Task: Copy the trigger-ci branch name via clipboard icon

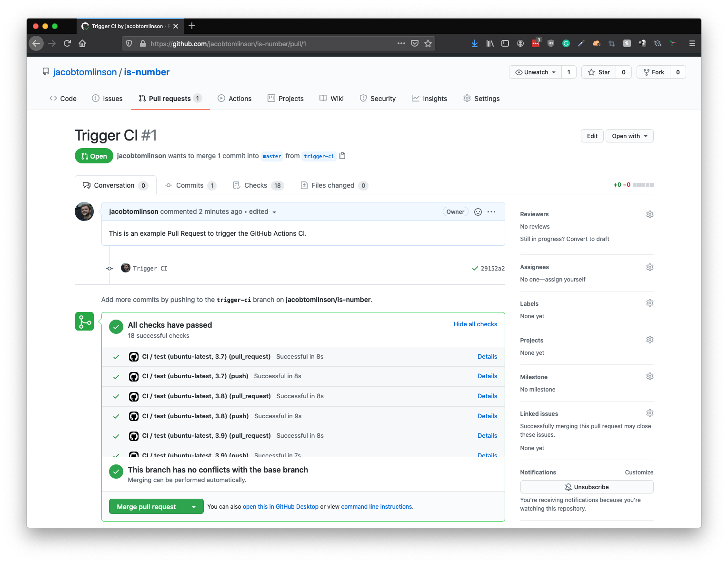Action: pyautogui.click(x=342, y=156)
